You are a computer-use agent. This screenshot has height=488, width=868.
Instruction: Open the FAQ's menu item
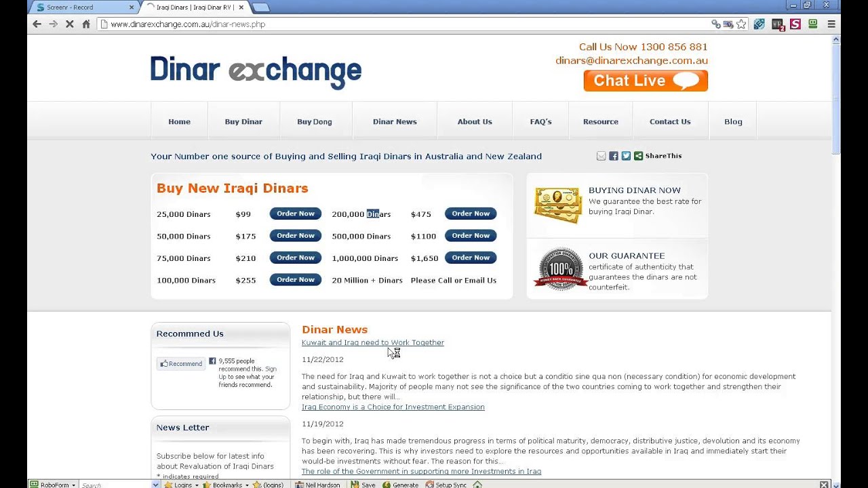pyautogui.click(x=540, y=122)
